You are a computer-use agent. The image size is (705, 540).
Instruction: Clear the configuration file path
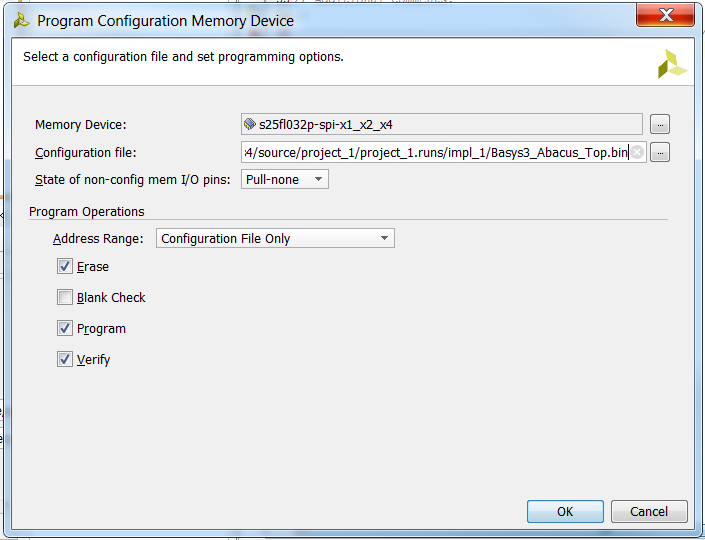[637, 152]
